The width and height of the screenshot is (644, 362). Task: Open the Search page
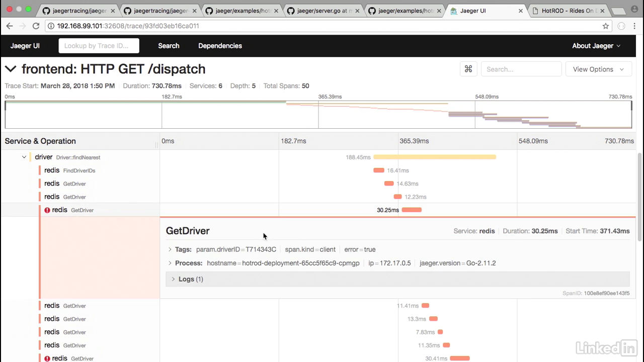click(169, 46)
